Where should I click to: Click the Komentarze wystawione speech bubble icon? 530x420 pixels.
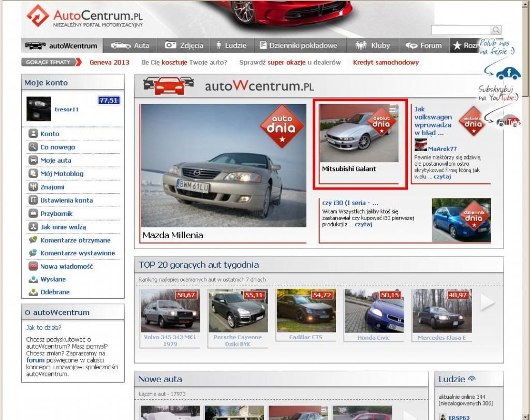click(x=33, y=253)
